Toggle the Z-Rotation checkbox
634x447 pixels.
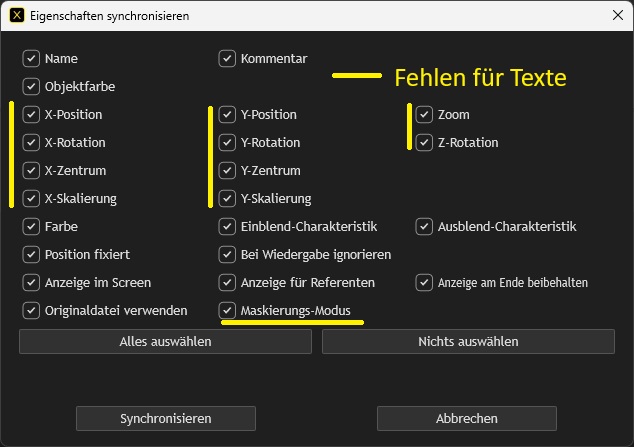(424, 142)
